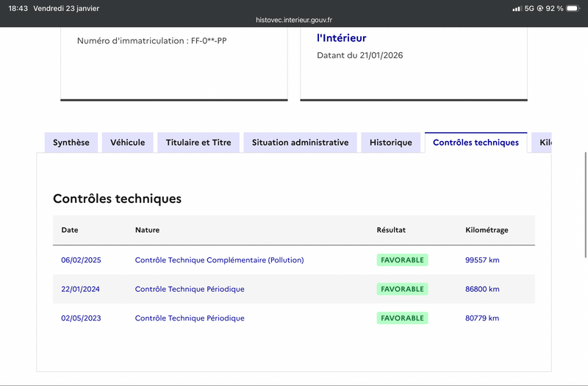Select the Contrôles techniques tab
Screen dimensions: 588x386
476,143
